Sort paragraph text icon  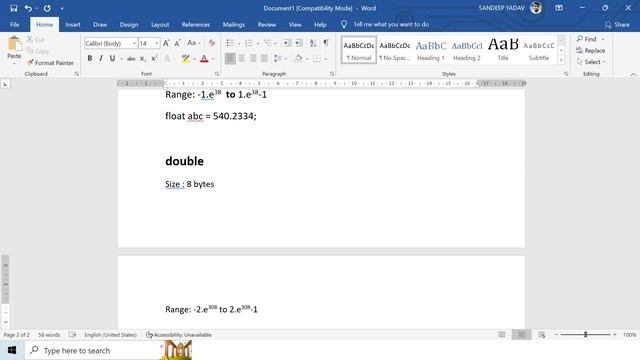(313, 43)
